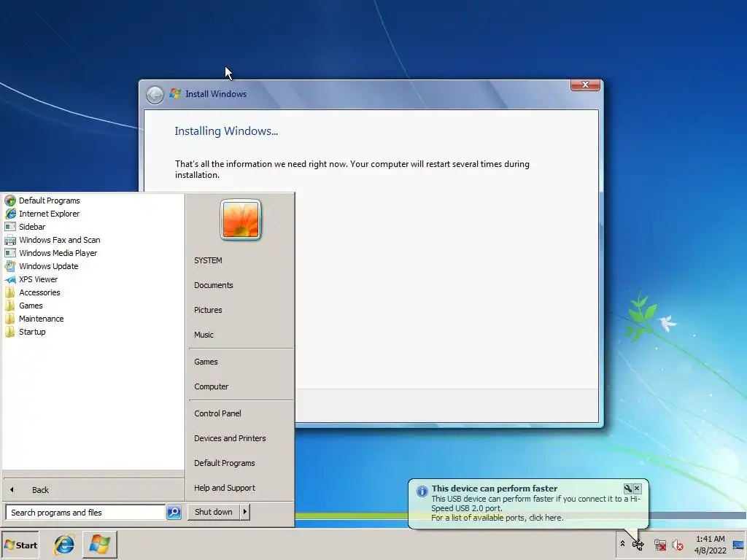Click the 'Installing Windows...' heading
This screenshot has width=747, height=560.
tap(226, 131)
